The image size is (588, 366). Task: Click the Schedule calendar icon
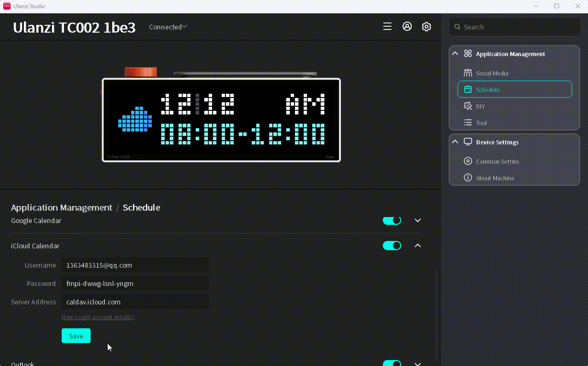(x=468, y=90)
